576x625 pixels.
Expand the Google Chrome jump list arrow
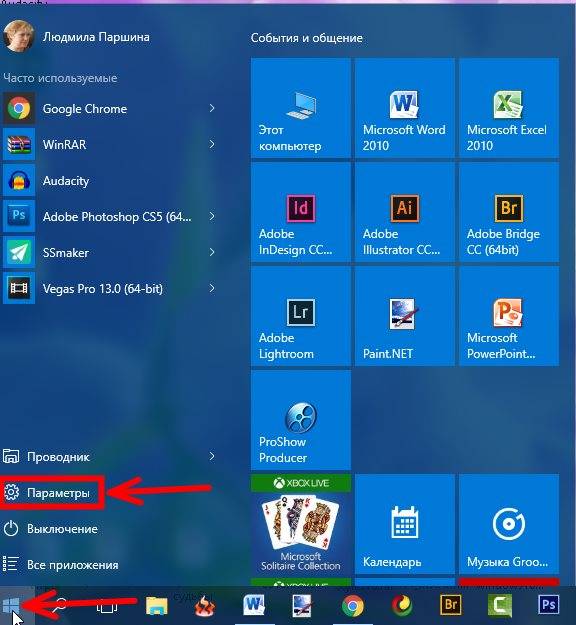(212, 108)
